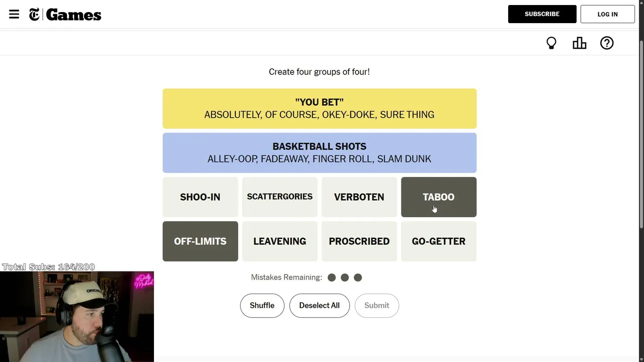Select the SCATTERGORIES tile
Image resolution: width=644 pixels, height=362 pixels.
280,197
